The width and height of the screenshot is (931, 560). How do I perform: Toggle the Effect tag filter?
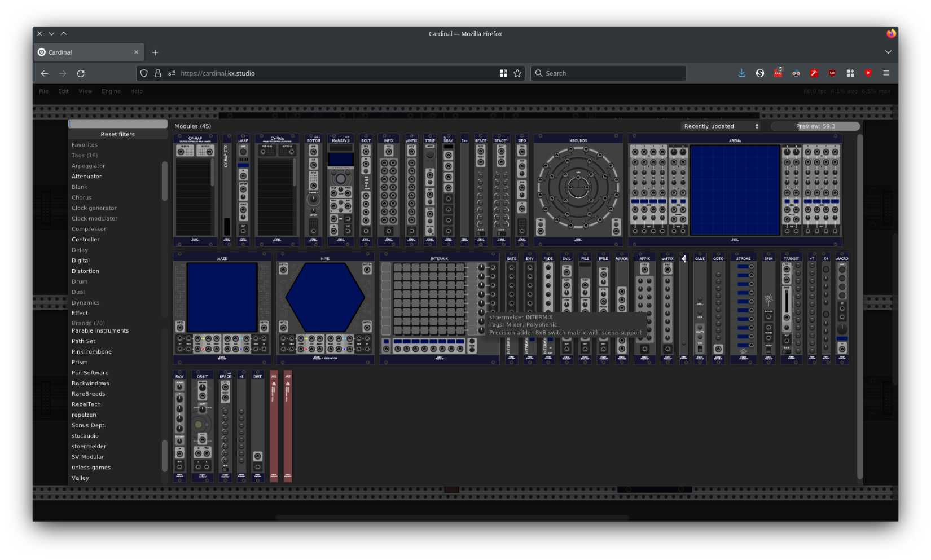[x=80, y=313]
